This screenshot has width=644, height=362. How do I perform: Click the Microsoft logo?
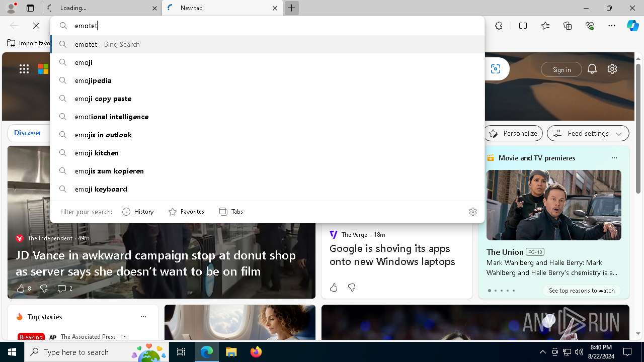[x=43, y=69]
